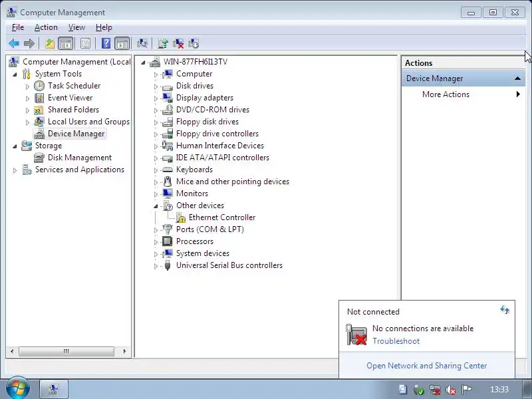532x399 pixels.
Task: Collapse the Other devices category arrow
Action: (x=156, y=206)
